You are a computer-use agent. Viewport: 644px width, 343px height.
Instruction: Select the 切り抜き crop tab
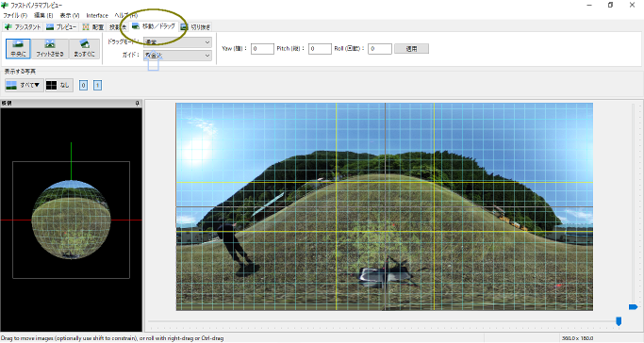(x=196, y=27)
